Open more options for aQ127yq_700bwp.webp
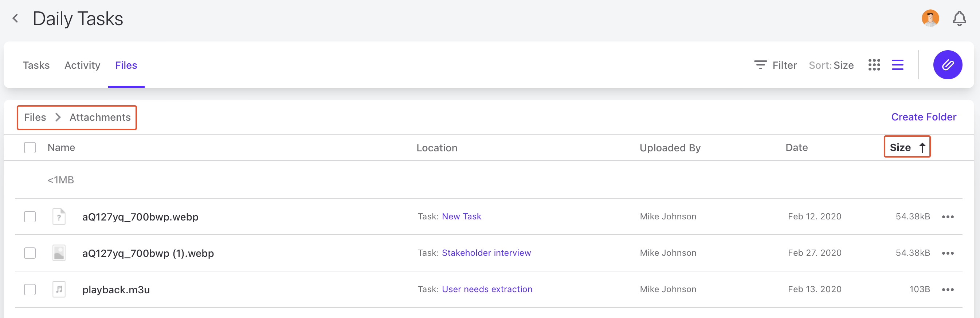This screenshot has height=318, width=980. 948,217
